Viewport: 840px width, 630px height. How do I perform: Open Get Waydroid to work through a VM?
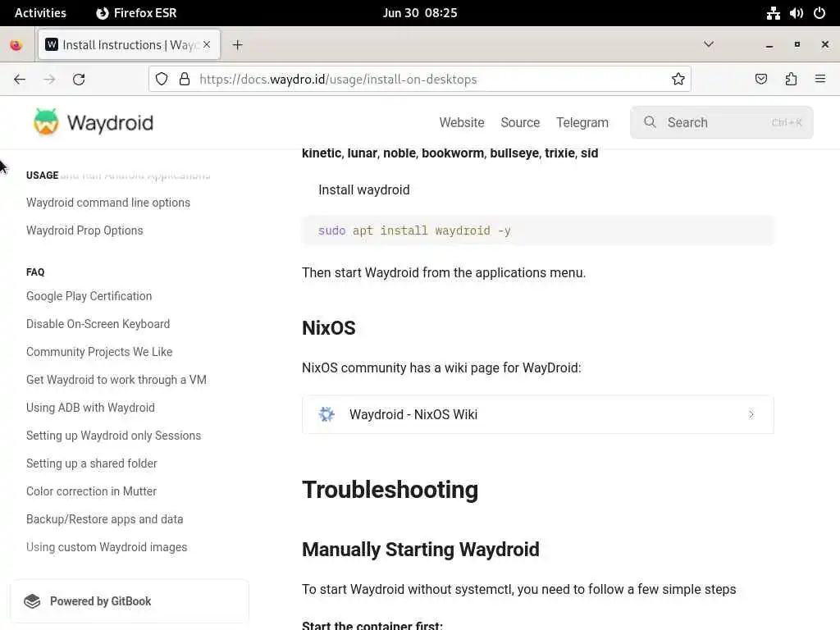point(116,380)
